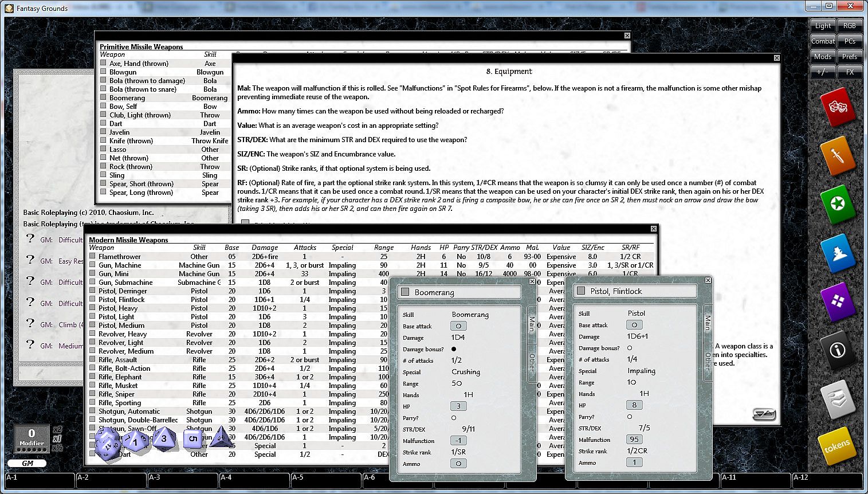This screenshot has height=494, width=868.
Task: Open the black info sidebar icon
Action: [x=837, y=350]
